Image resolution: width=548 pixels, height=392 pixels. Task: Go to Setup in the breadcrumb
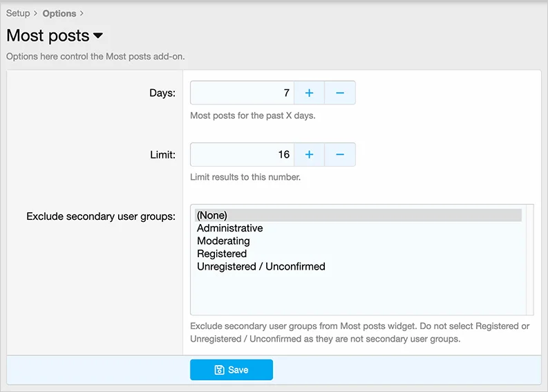click(18, 13)
